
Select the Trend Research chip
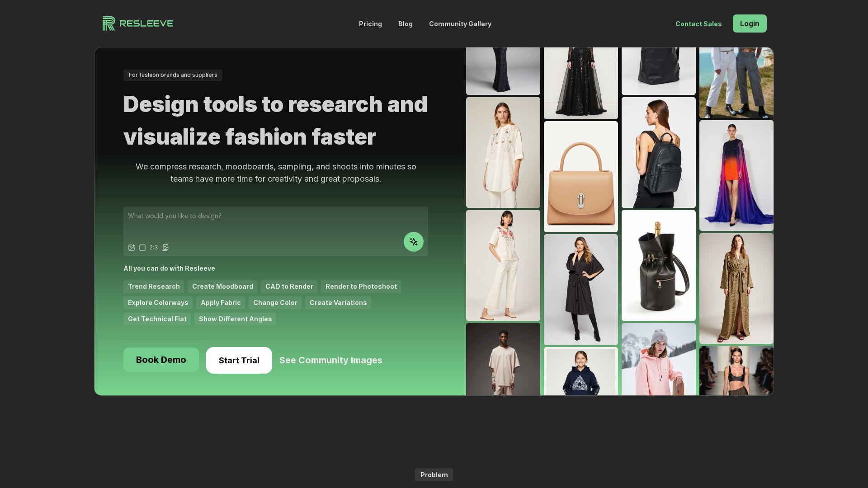click(x=154, y=286)
